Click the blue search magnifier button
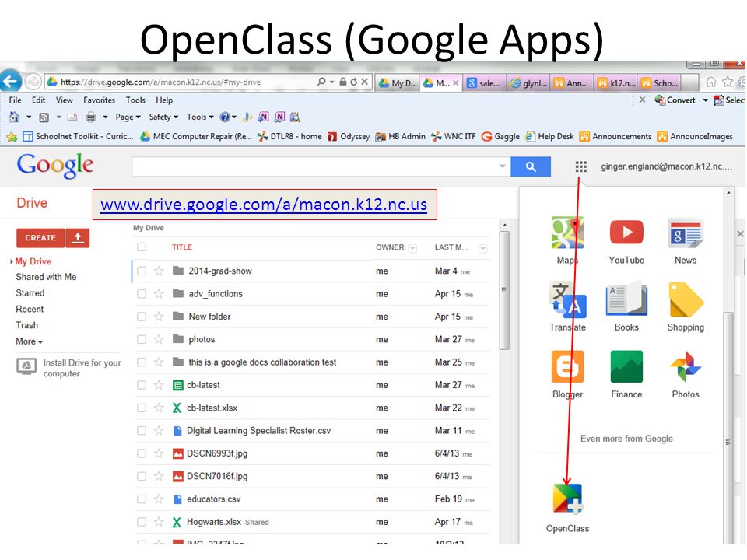This screenshot has height=560, width=747. coord(531,166)
